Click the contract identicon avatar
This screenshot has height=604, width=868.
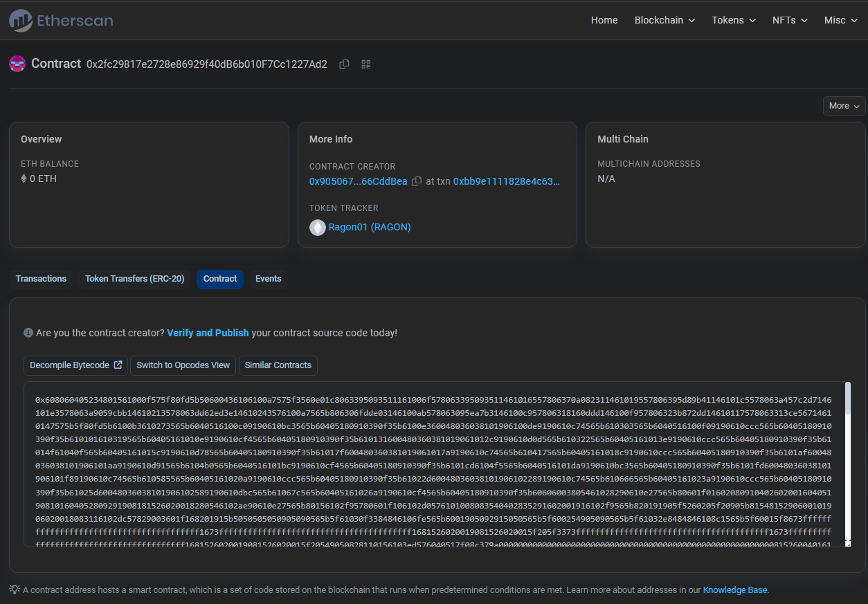coord(17,64)
